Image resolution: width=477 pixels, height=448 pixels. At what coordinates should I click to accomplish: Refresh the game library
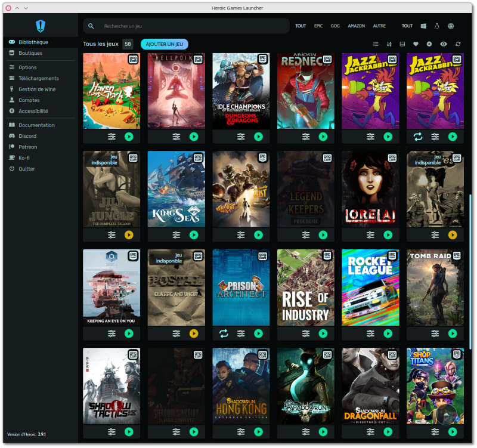(x=458, y=44)
